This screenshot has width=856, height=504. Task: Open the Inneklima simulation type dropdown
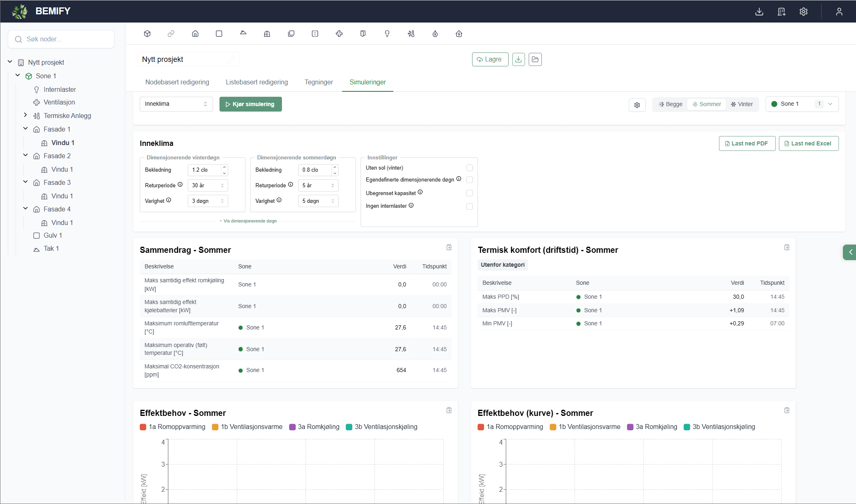[x=176, y=104]
